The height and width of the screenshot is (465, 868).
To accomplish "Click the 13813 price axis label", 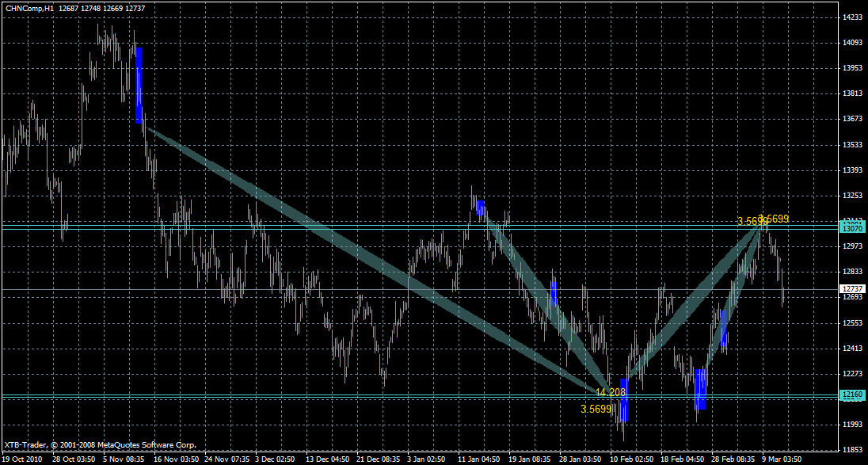I will point(852,93).
